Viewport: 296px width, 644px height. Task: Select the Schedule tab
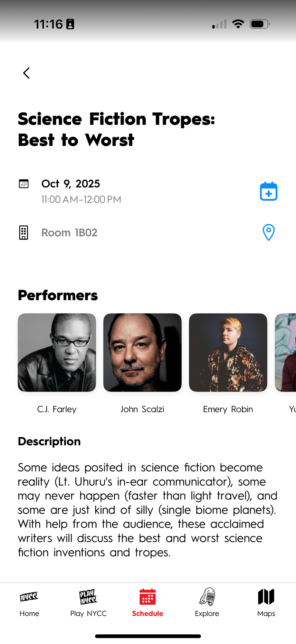[148, 602]
